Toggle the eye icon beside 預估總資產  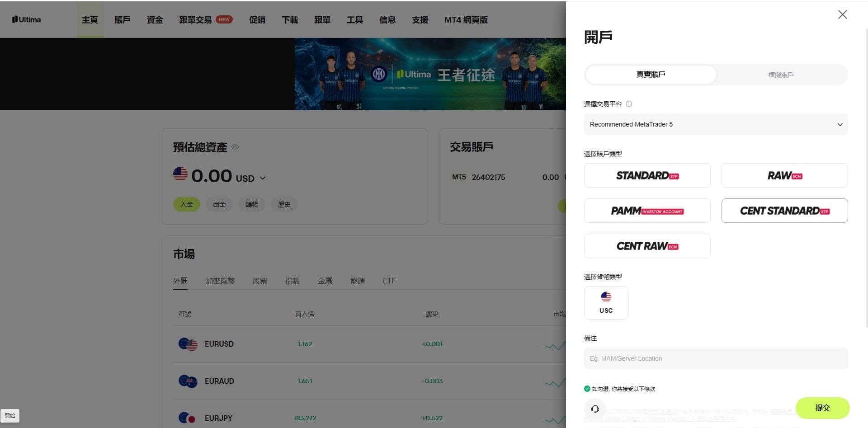coord(235,147)
